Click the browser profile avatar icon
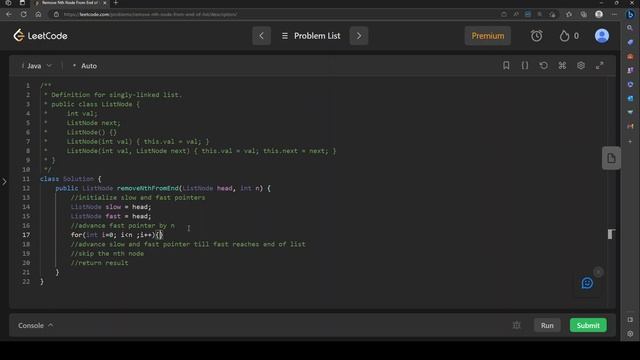 [599, 14]
